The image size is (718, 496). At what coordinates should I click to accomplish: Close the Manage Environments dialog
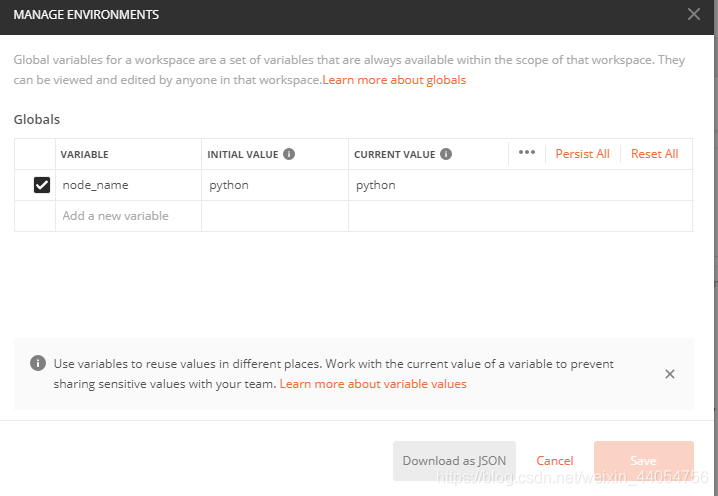(x=694, y=14)
